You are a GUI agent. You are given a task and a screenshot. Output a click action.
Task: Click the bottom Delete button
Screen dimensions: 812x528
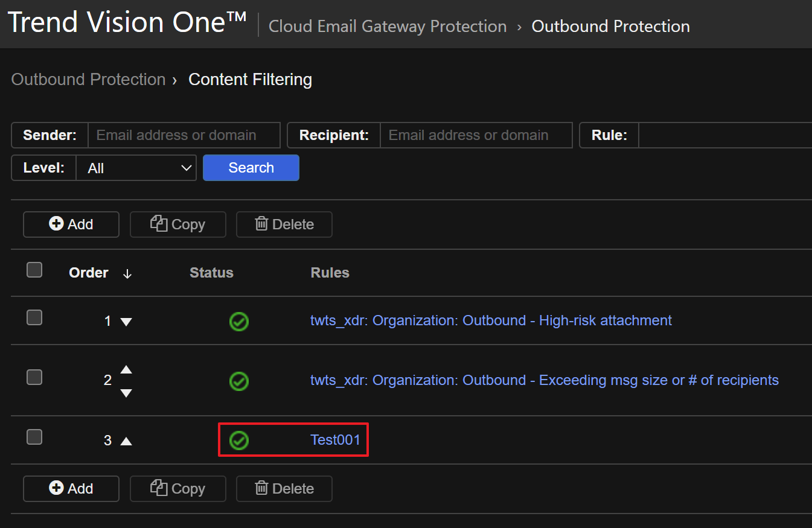tap(284, 489)
